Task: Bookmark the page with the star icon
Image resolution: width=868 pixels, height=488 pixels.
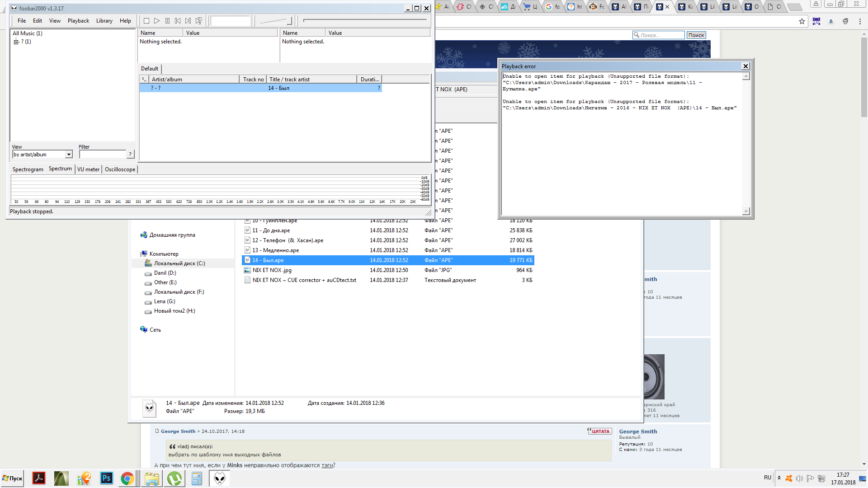Action: (x=802, y=21)
